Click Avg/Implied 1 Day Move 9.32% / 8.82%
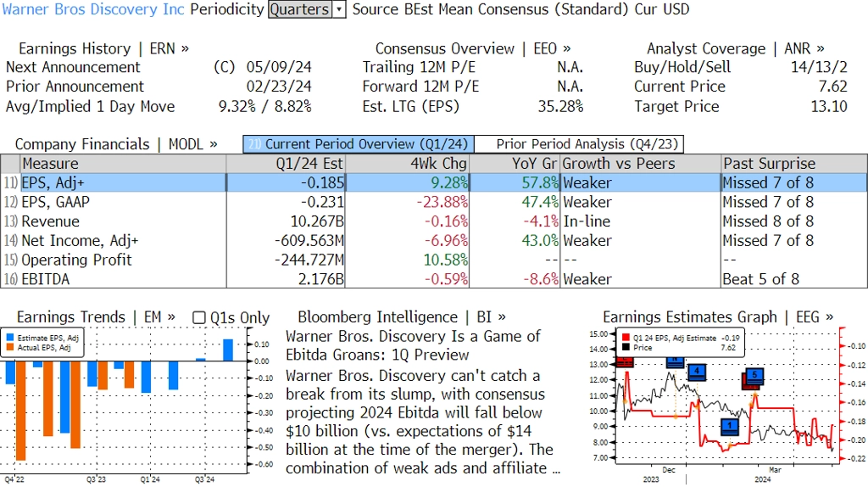The height and width of the screenshot is (487, 868). pos(265,106)
